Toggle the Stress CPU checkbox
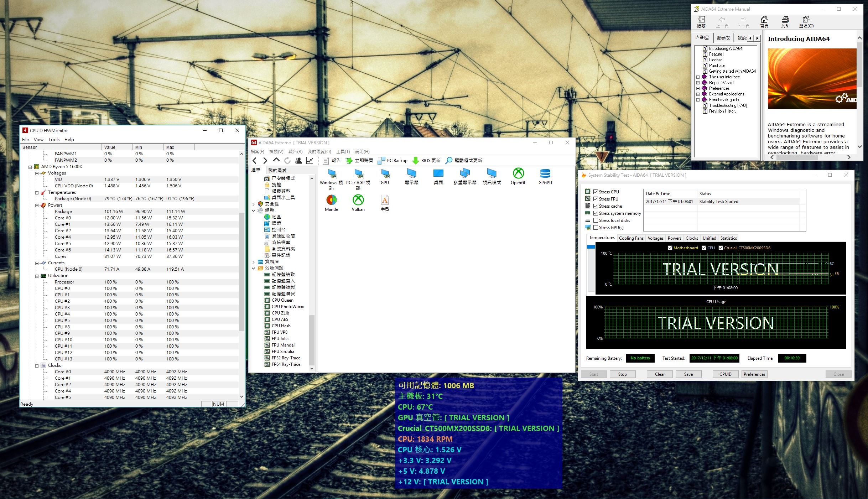 click(596, 192)
